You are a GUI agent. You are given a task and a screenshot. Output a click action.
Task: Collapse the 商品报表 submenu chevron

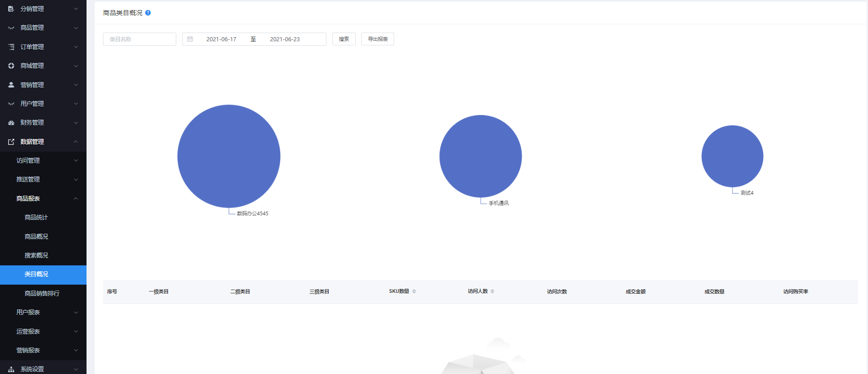pyautogui.click(x=76, y=198)
